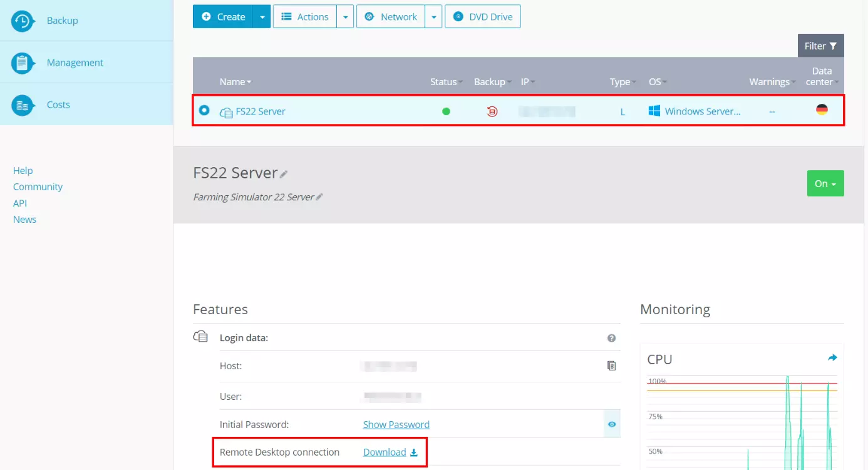Click the green status indicator dot

[446, 111]
